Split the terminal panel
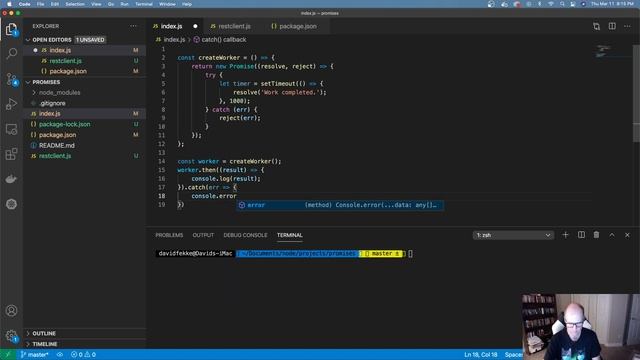The image size is (640, 360). [581, 235]
